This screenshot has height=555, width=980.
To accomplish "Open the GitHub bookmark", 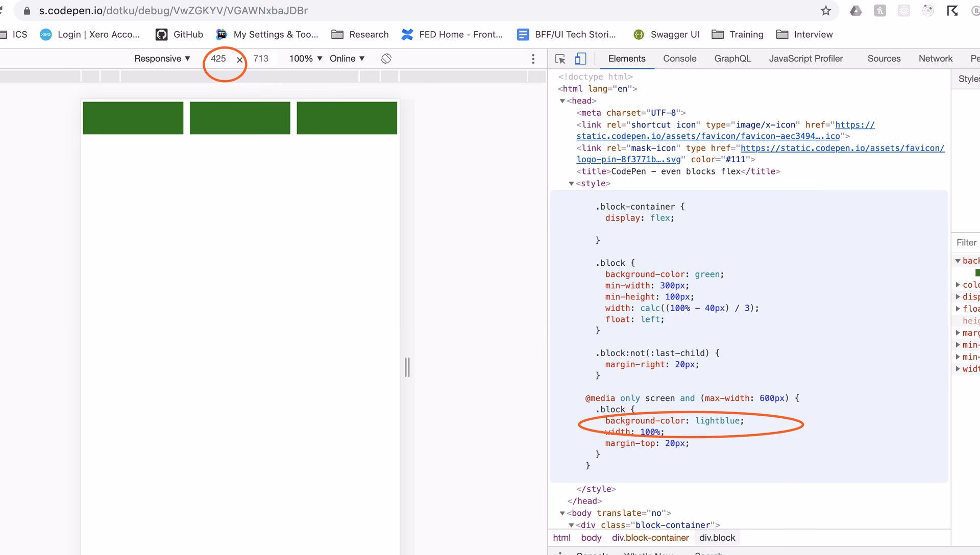I will (x=178, y=35).
